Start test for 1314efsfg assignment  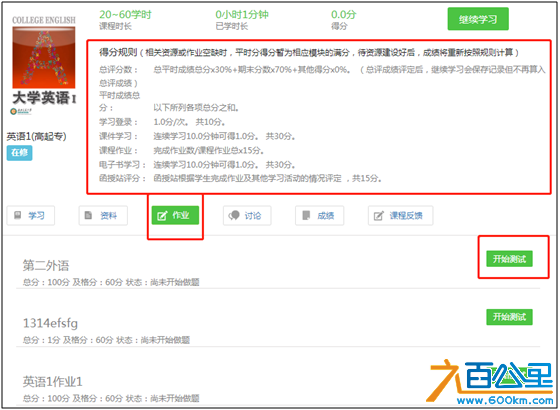(509, 317)
